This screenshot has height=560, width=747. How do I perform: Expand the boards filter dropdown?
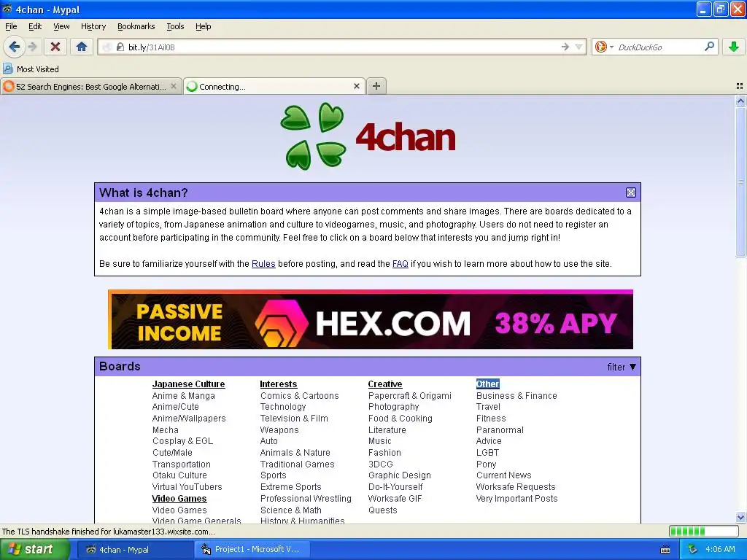622,367
